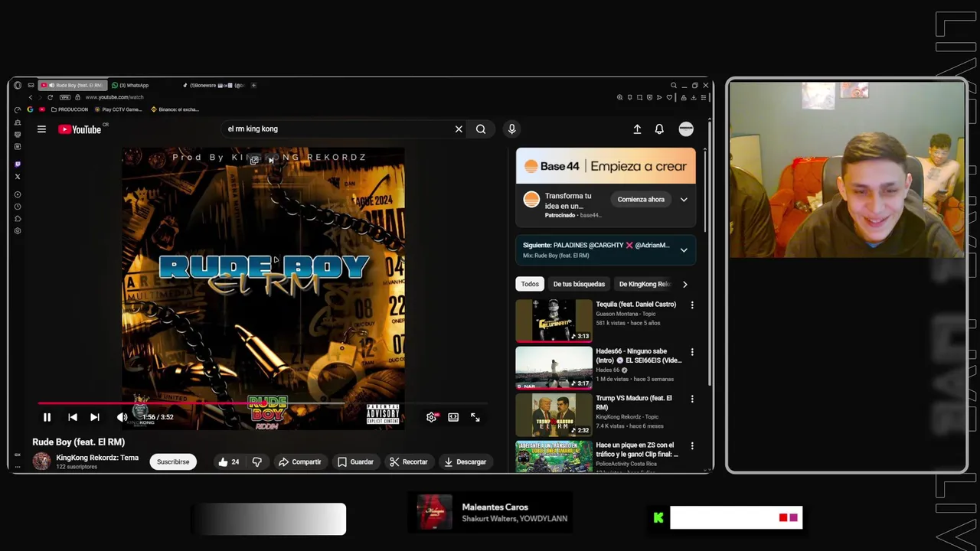Open the Opera GX main menu logo
Image resolution: width=980 pixels, height=551 pixels.
click(18, 86)
